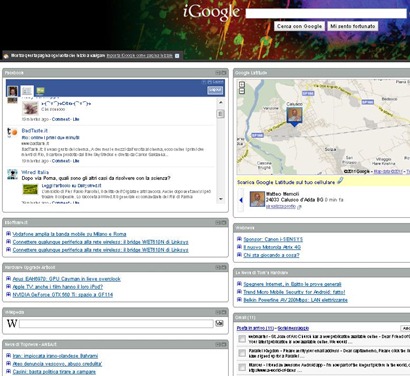This screenshot has width=410, height=376.
Task: Open the thumbnail in the topmost Facebook post
Action: tap(30, 108)
